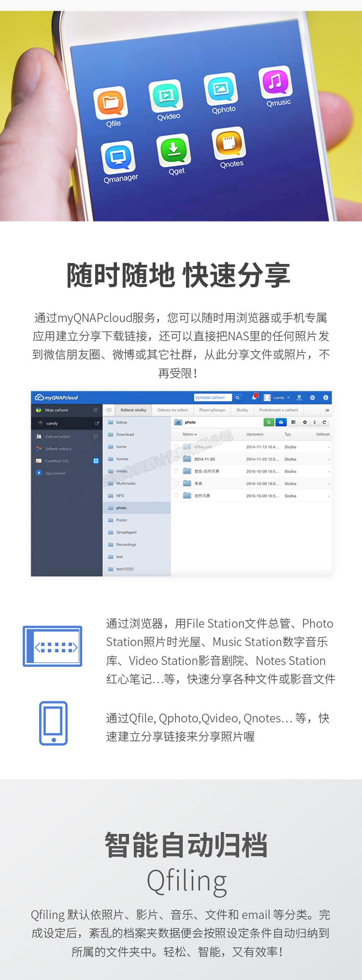Screen dimensions: 362x980
Task: Switch to Sdílené složky tab
Action: pyautogui.click(x=133, y=410)
